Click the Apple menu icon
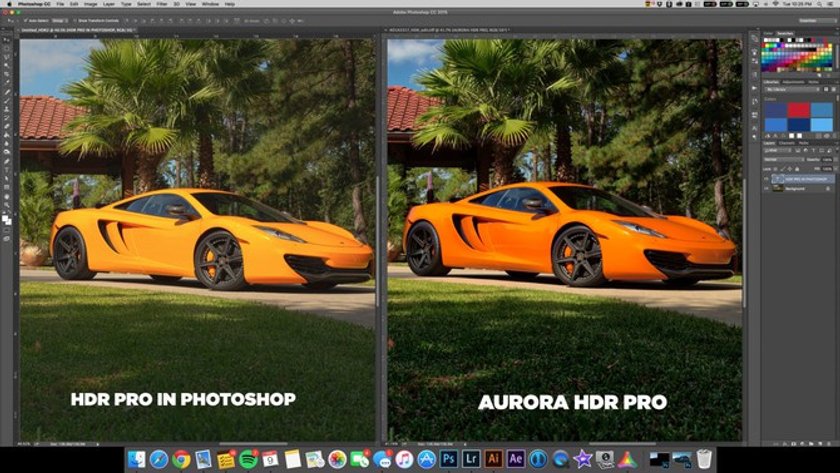 click(x=8, y=4)
